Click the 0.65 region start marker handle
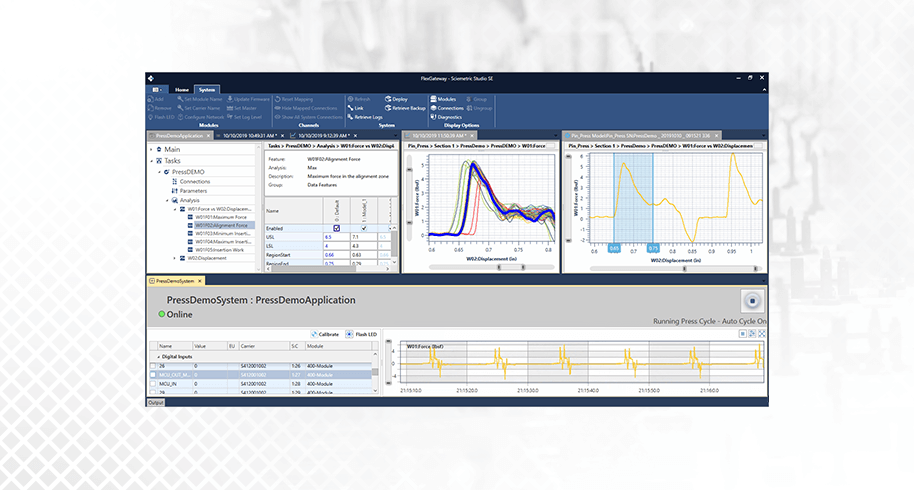Viewport: 914px width, 490px height. pyautogui.click(x=613, y=247)
